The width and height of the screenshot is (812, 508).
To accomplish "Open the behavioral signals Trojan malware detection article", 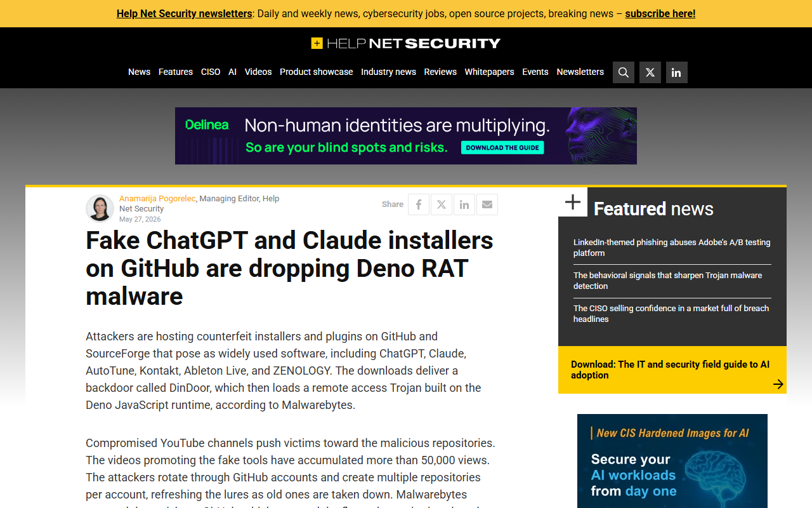I will (x=668, y=281).
